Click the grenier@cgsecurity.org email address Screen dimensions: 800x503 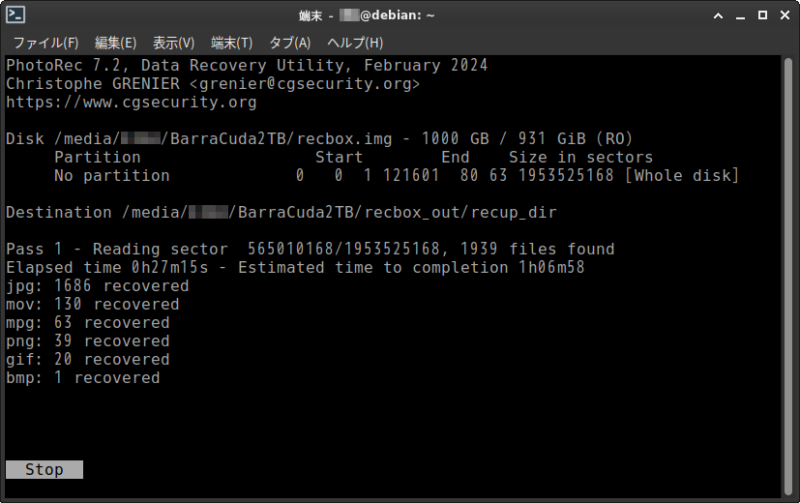[305, 84]
